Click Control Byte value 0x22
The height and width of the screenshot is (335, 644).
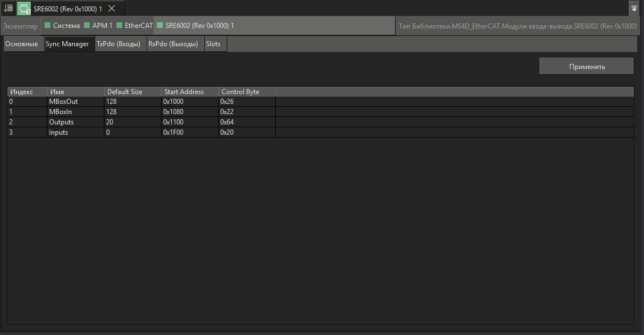pyautogui.click(x=247, y=112)
